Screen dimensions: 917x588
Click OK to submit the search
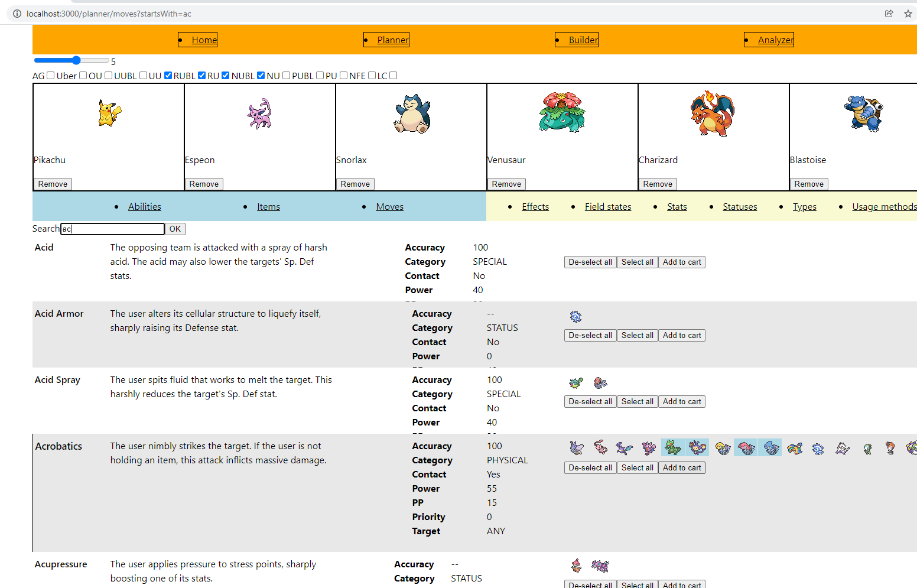(175, 229)
